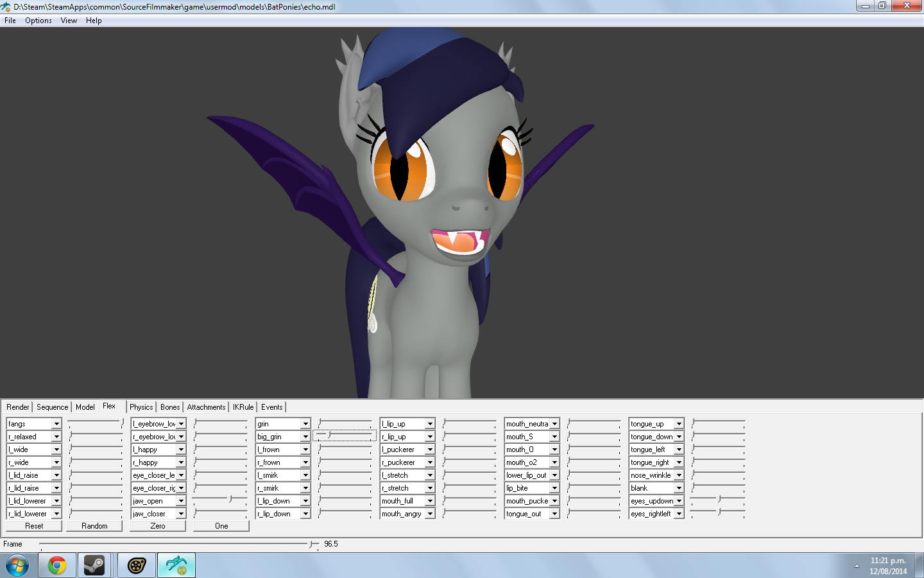
Task: Switch to Source Filmmaker taskbar icon
Action: tap(137, 566)
